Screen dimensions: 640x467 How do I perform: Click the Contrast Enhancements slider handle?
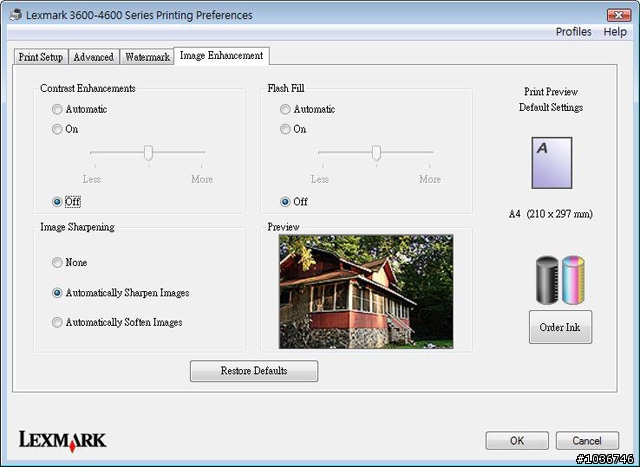click(x=148, y=153)
